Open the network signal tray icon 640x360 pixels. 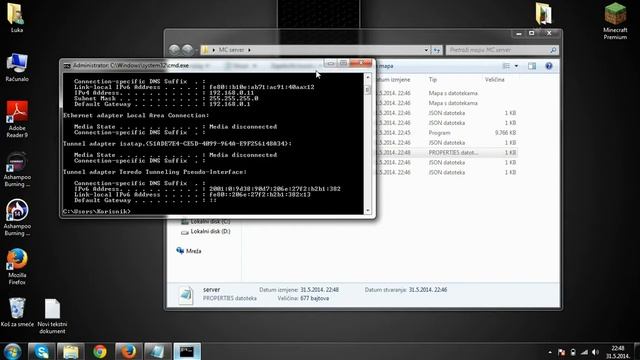584,352
